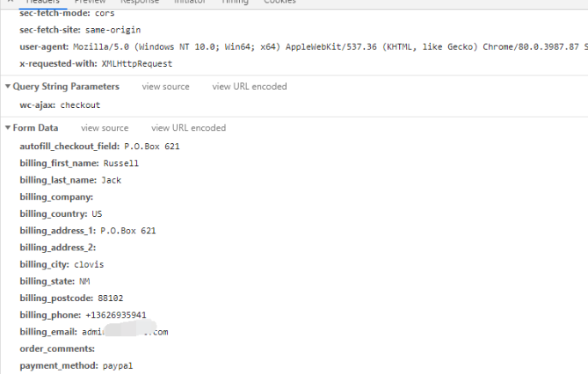Select the billing_phone number row
This screenshot has height=374, width=588.
pos(83,314)
